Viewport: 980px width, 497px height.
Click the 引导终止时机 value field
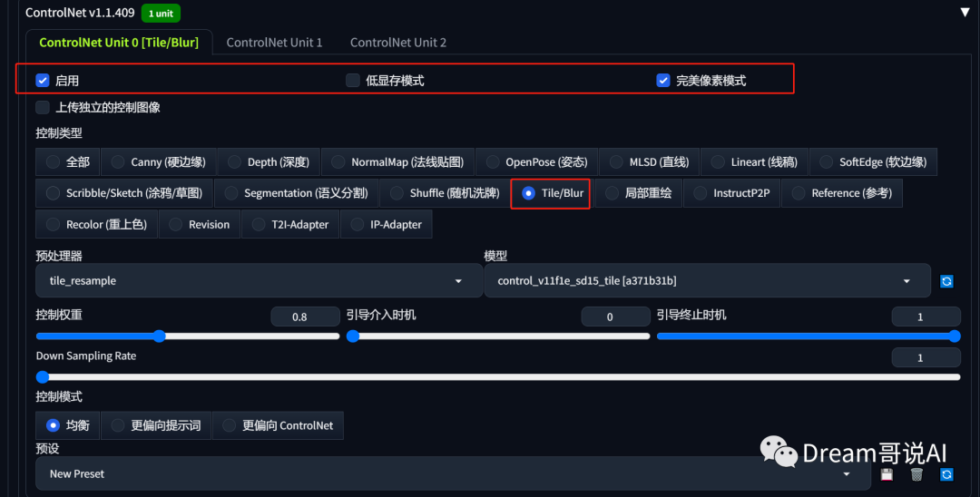coord(926,317)
